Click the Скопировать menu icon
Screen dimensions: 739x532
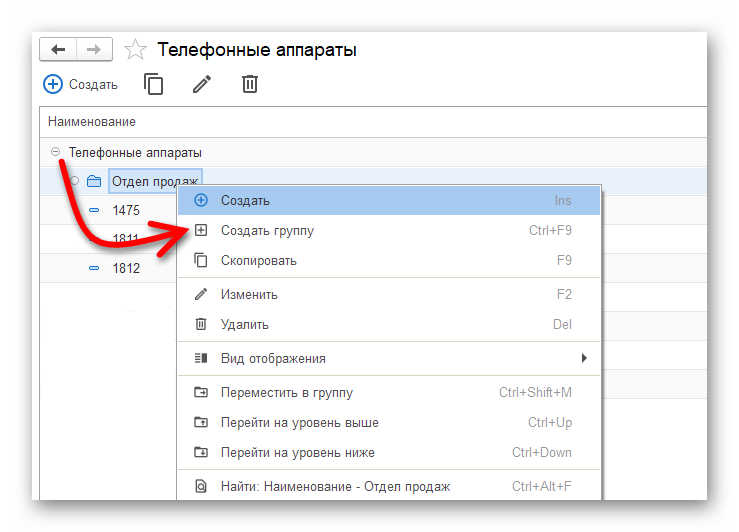point(201,260)
